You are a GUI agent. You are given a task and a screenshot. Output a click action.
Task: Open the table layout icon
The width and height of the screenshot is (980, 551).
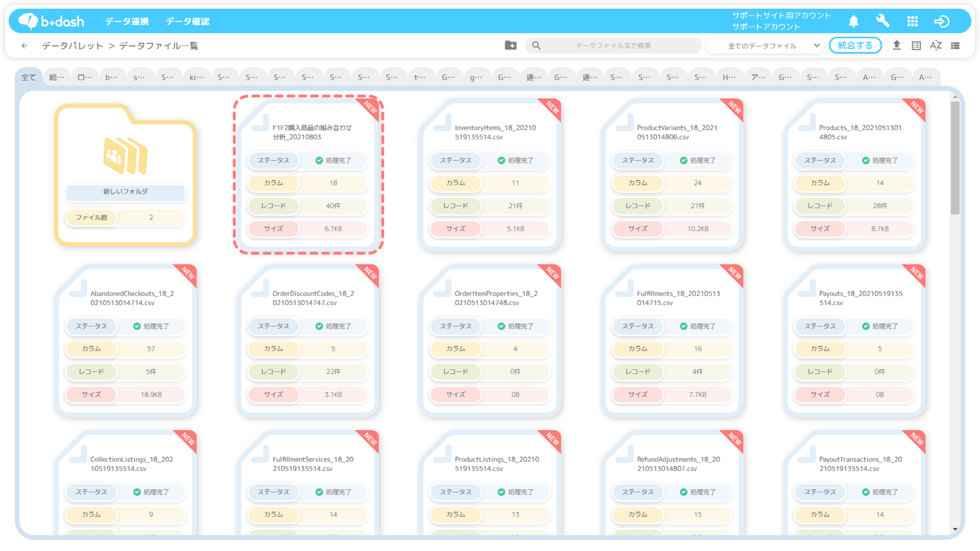pos(916,46)
